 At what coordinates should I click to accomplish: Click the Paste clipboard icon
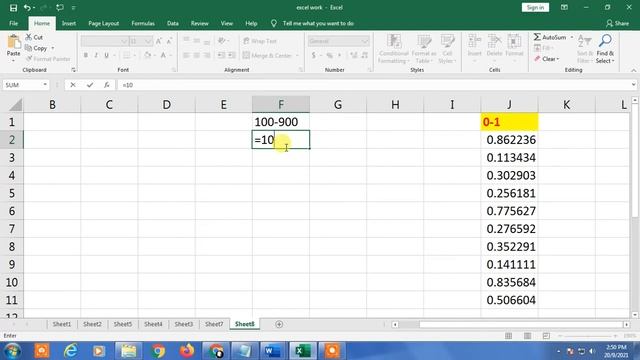(13, 42)
